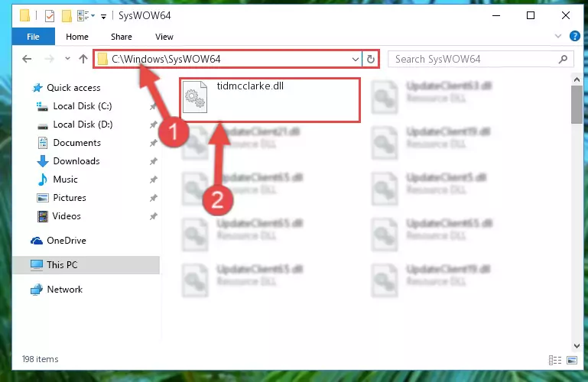Click the C:\Windows\SysWOW64 address bar
This screenshot has height=382, width=588.
tap(228, 59)
